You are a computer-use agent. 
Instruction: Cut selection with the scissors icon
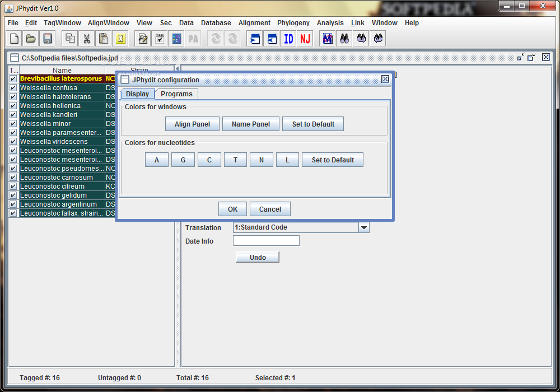coord(87,39)
